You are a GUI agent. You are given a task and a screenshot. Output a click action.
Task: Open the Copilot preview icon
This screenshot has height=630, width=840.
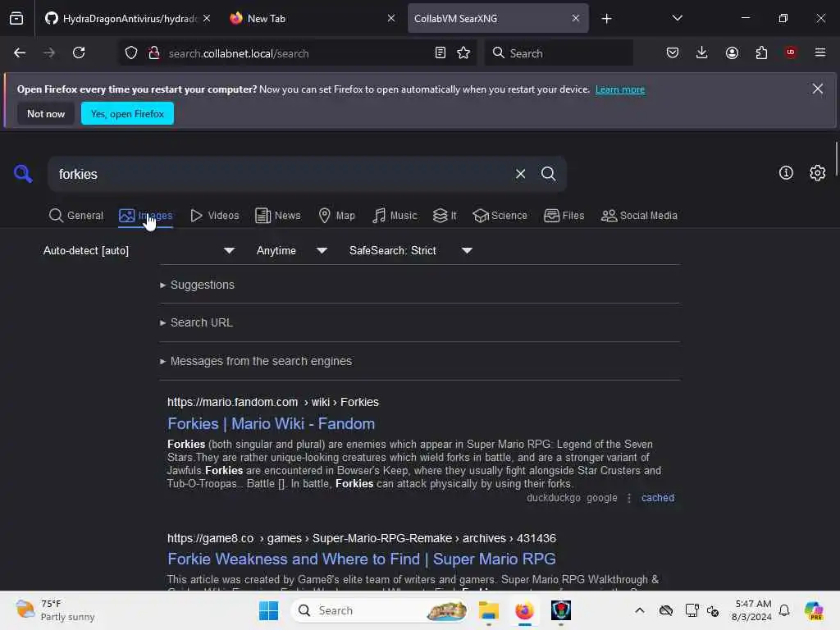tap(814, 610)
